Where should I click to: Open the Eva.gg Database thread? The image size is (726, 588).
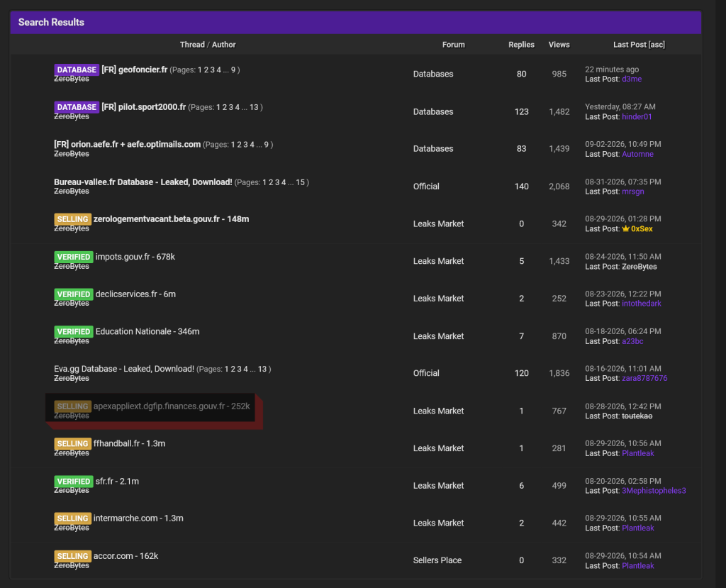[x=124, y=369]
